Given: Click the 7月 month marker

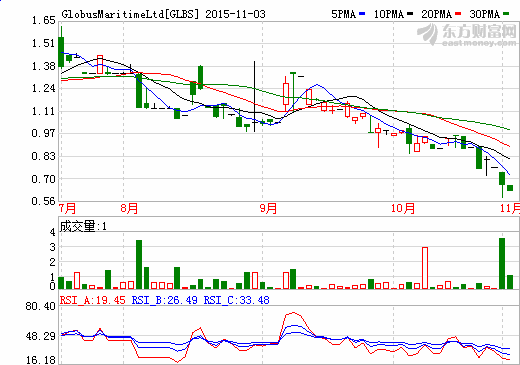Looking at the screenshot, I should [67, 209].
